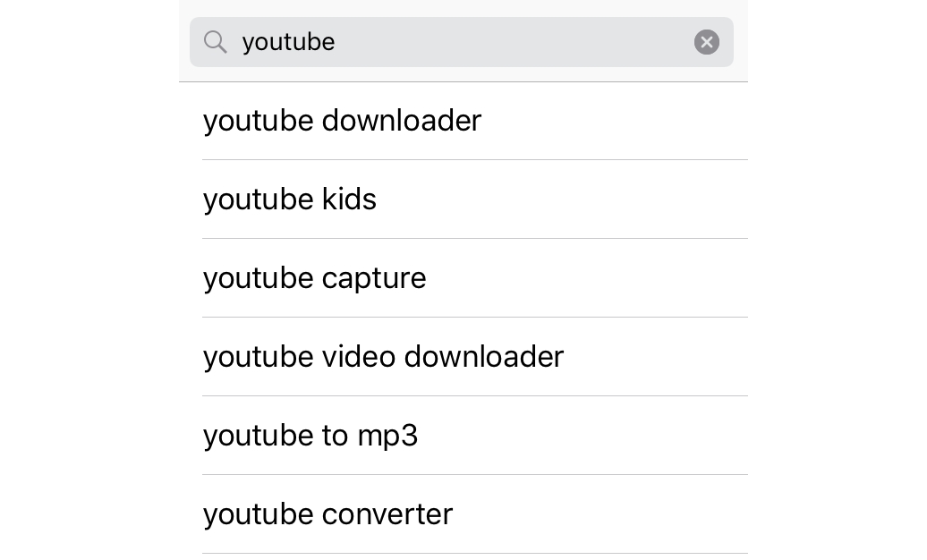This screenshot has height=560, width=927.
Task: Tap the gray circular clear-text button
Action: (707, 42)
